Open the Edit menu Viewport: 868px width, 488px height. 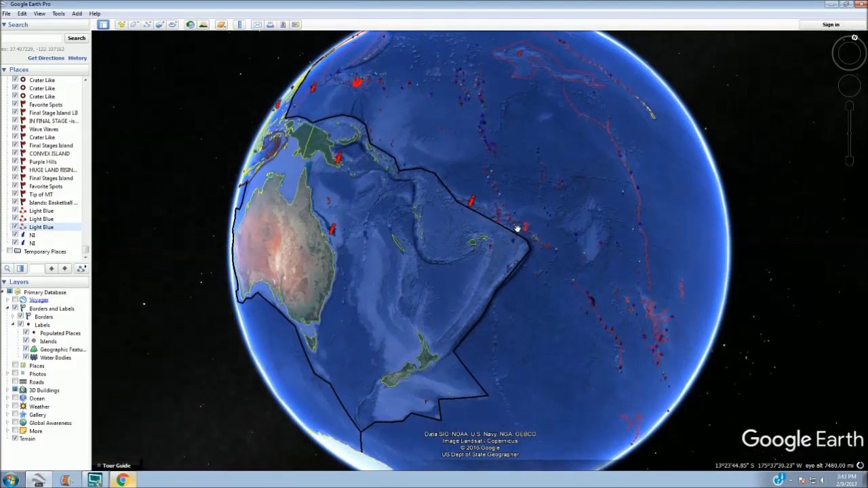(22, 14)
